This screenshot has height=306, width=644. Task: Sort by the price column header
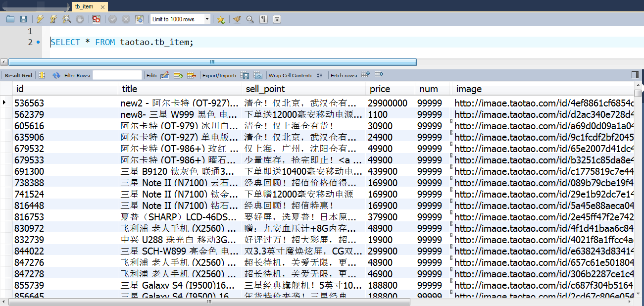[x=391, y=89]
